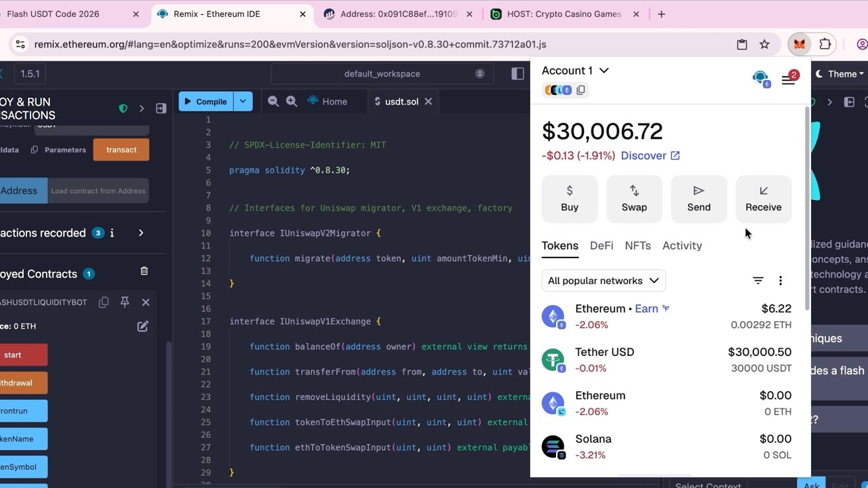Copy the Parameters with the copy icon
Image resolution: width=868 pixels, height=488 pixels.
(x=35, y=150)
